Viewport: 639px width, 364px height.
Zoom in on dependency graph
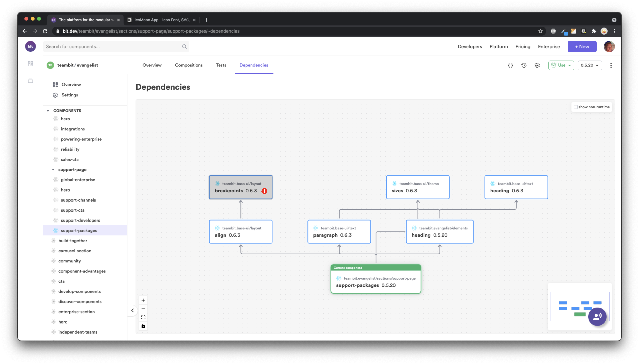coord(143,300)
